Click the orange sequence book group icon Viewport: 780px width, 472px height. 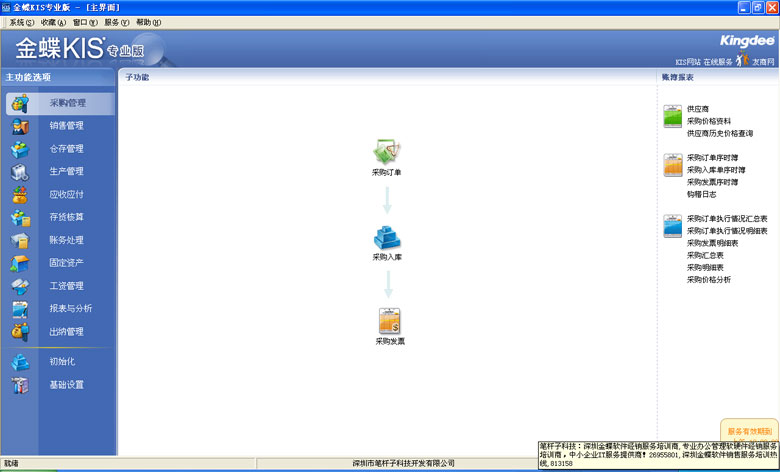click(673, 165)
